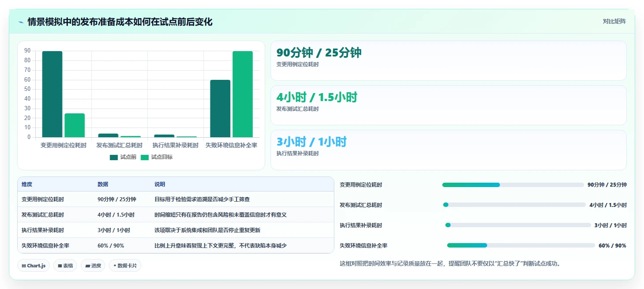Click the dark green 试点前 legend swatch
Image resolution: width=644 pixels, height=289 pixels.
pos(114,157)
